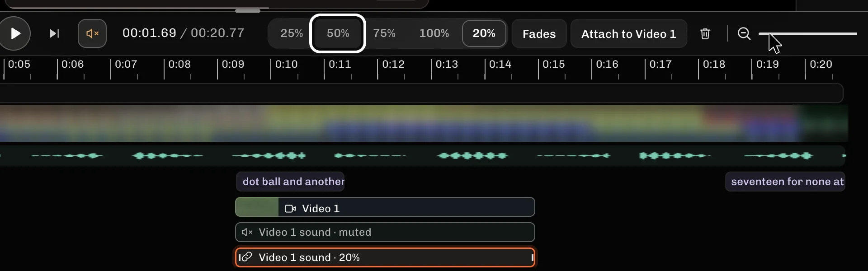This screenshot has width=868, height=271.
Task: Jump to 0:10 on the timeline ruler
Action: [x=286, y=64]
